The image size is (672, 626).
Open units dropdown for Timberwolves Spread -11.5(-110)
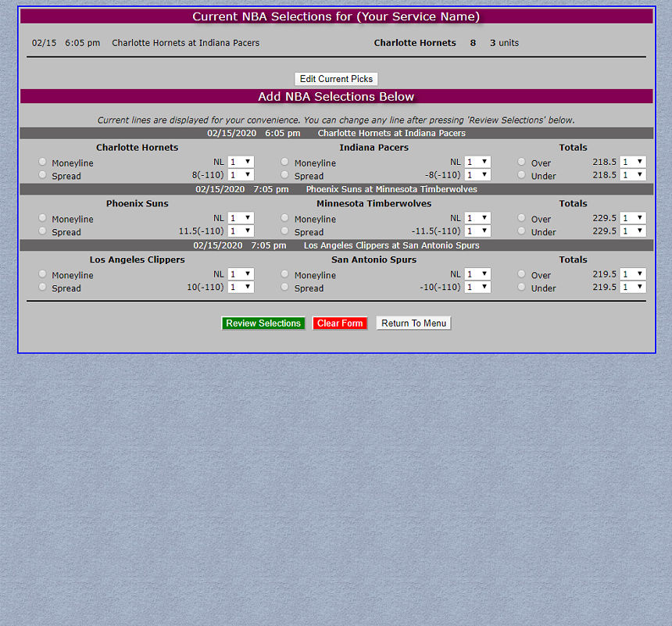[477, 231]
